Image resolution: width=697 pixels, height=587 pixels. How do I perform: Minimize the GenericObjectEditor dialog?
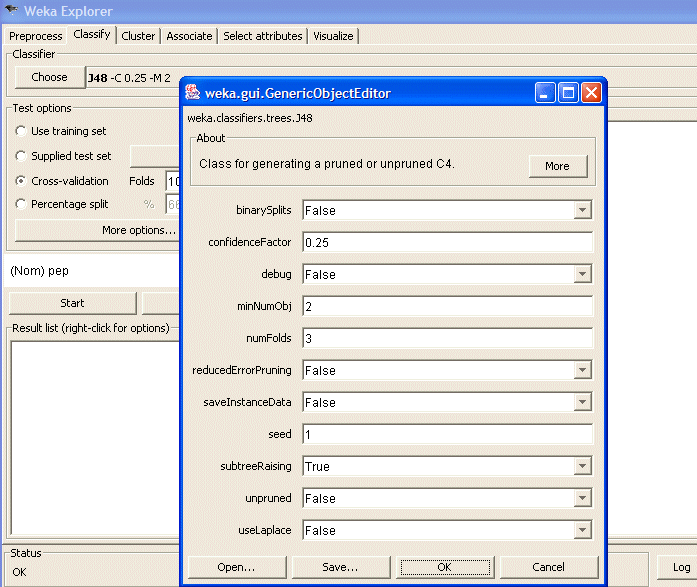click(x=546, y=93)
